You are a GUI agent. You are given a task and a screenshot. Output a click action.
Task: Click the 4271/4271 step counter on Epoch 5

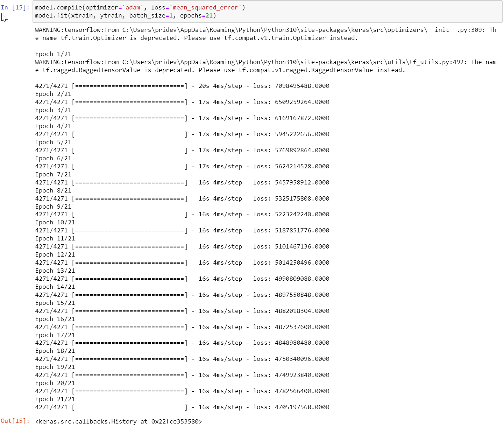(51, 150)
